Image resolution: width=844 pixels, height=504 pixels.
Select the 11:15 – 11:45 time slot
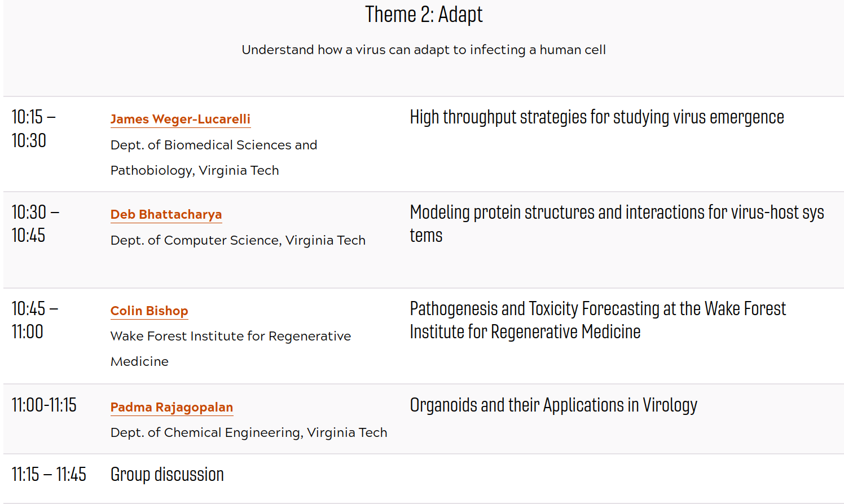coord(49,475)
